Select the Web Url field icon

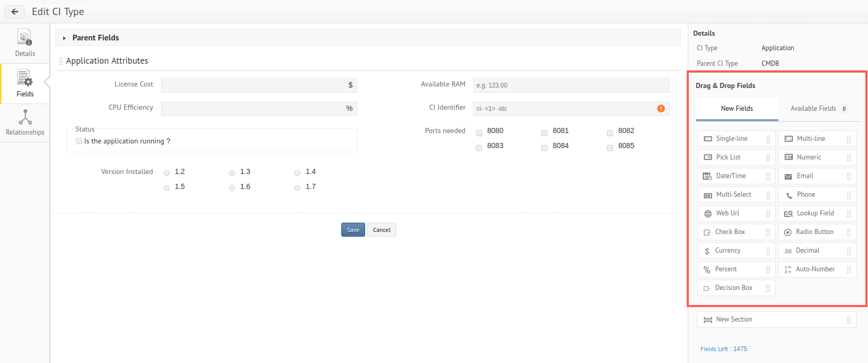tap(708, 213)
